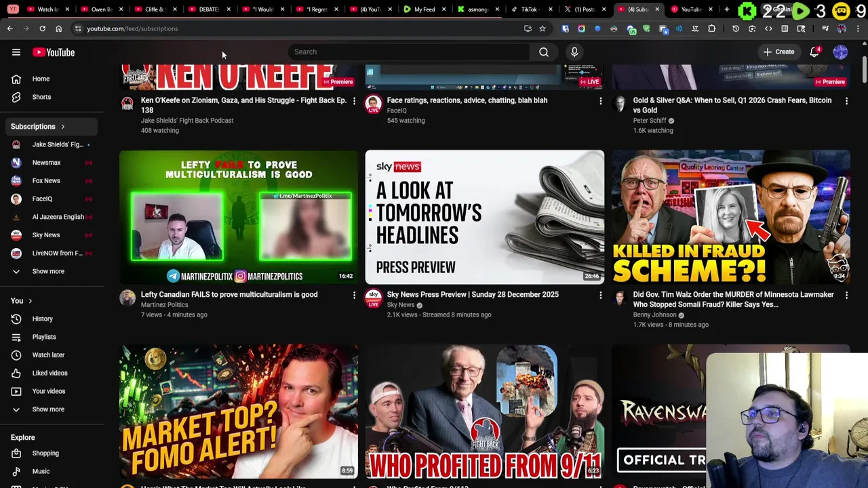The height and width of the screenshot is (488, 868).
Task: Expand the You section chevron
Action: (30, 301)
